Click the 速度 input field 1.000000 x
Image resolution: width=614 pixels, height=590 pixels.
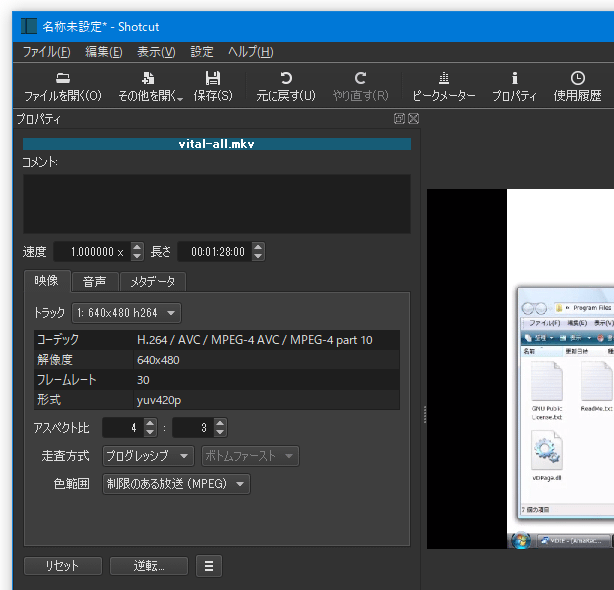tap(92, 251)
